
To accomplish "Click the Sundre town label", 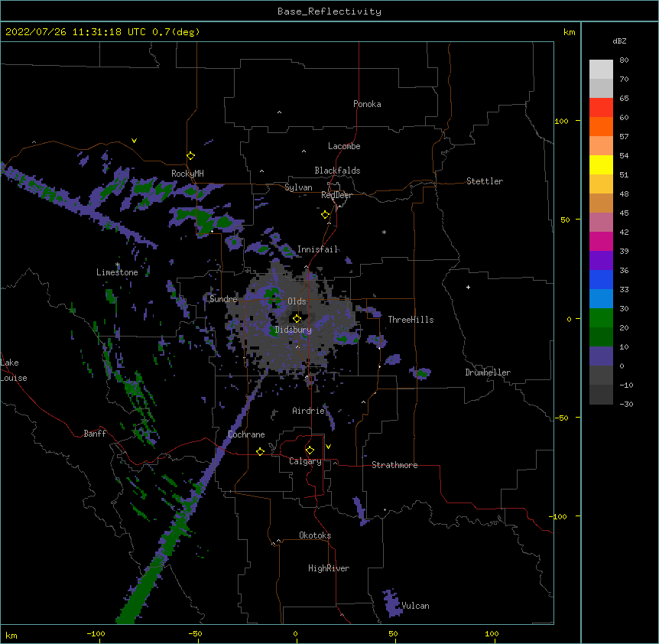I will point(223,299).
